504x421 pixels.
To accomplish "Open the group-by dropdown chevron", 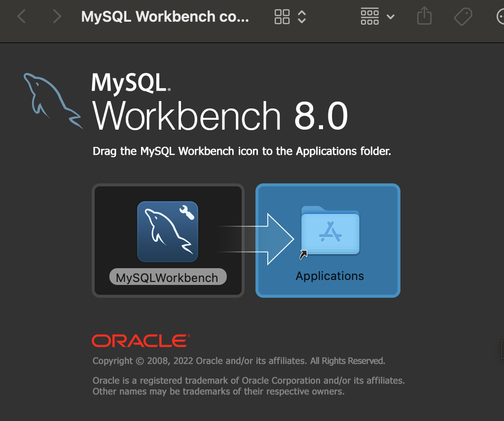I will point(391,16).
